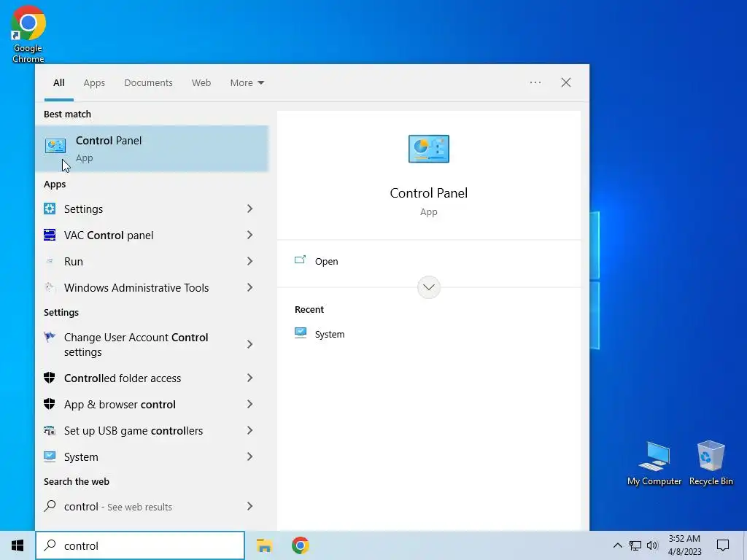Screen dimensions: 747x560
Task: Switch to the Documents search tab
Action: (x=148, y=83)
